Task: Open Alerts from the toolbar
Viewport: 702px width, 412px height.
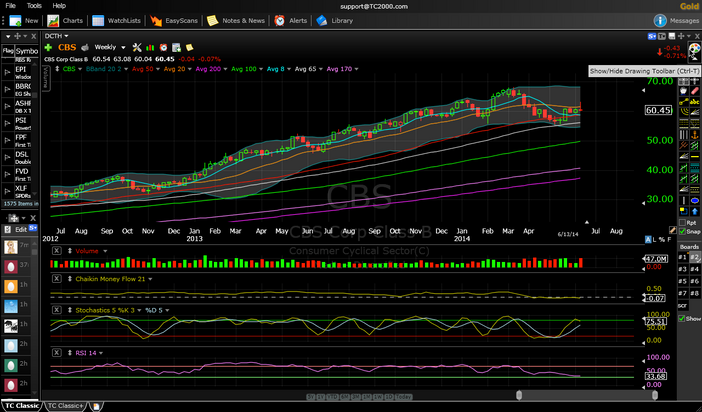Action: [x=291, y=21]
